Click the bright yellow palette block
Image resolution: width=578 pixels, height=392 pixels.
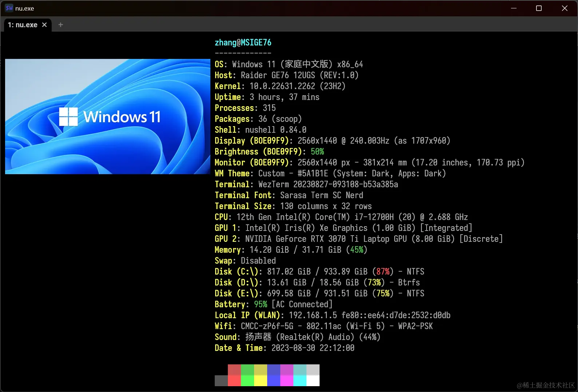(x=261, y=381)
